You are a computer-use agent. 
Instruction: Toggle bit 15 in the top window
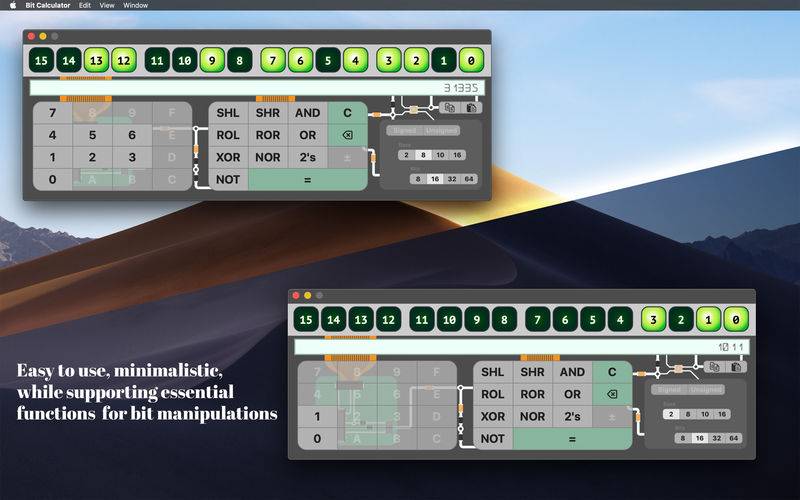41,61
